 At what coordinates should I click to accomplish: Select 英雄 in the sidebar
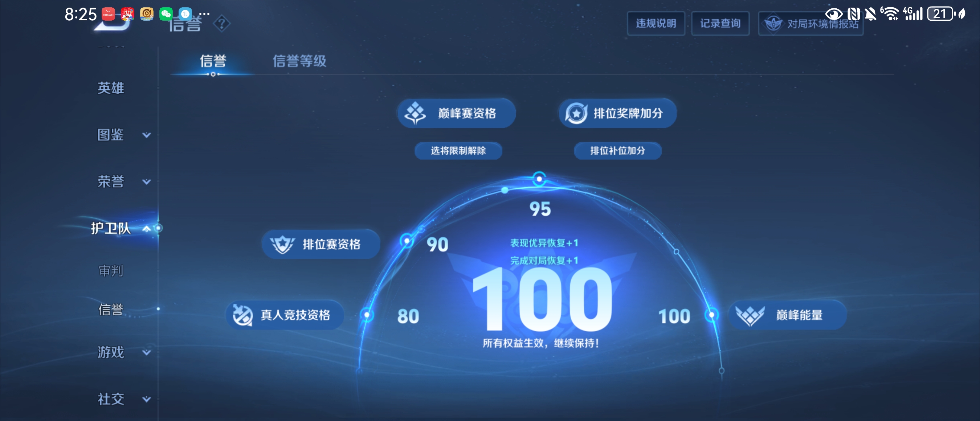(111, 88)
